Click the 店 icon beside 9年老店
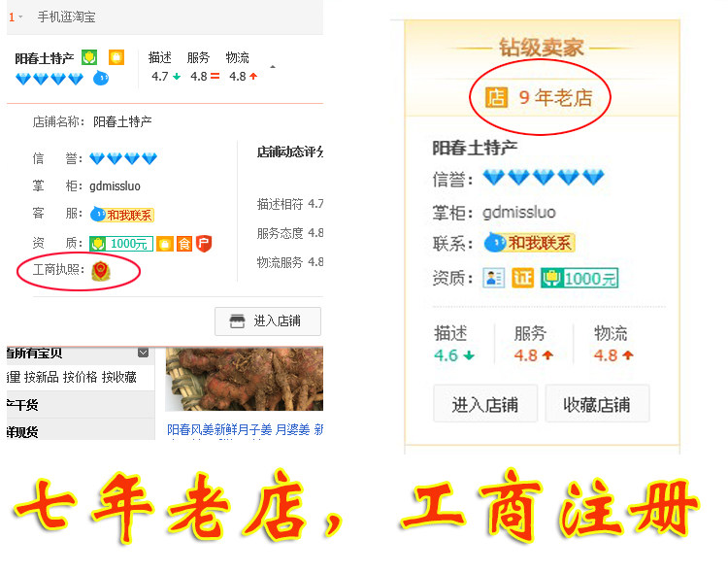This screenshot has height=573, width=728. 496,97
